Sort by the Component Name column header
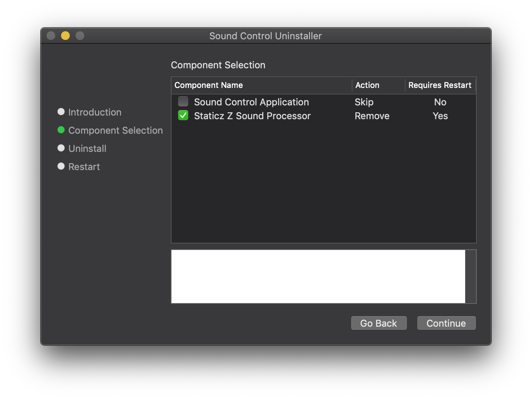The height and width of the screenshot is (399, 532). [209, 85]
